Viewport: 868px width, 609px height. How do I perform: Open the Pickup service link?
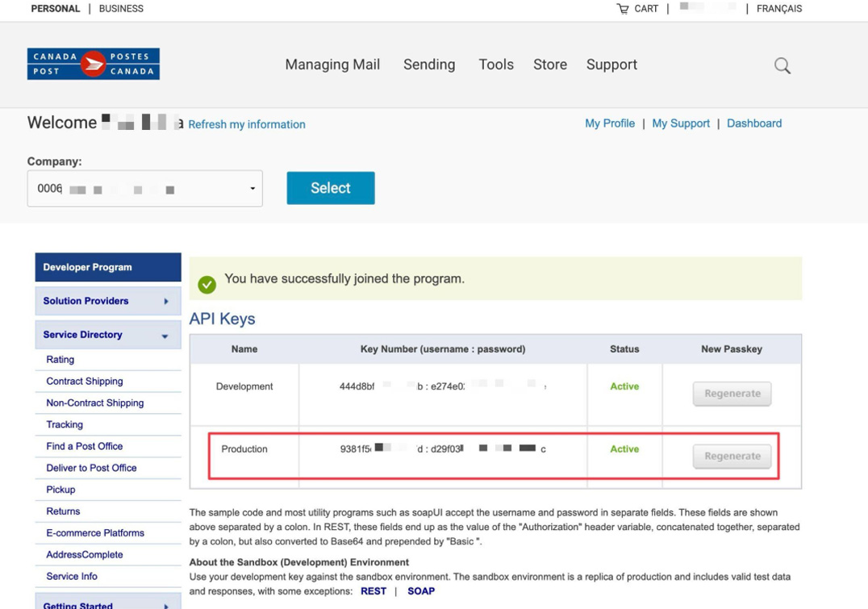61,490
